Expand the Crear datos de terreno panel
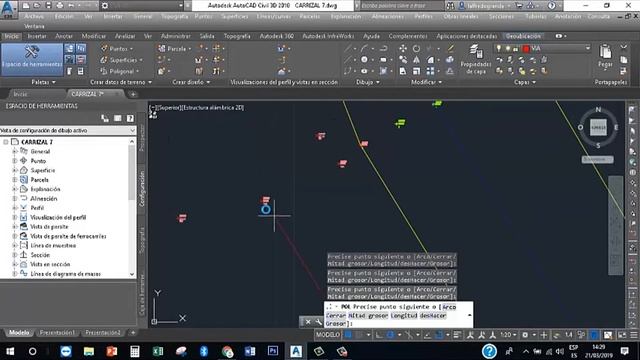Screen dimensions: 640x360 [x=121, y=82]
